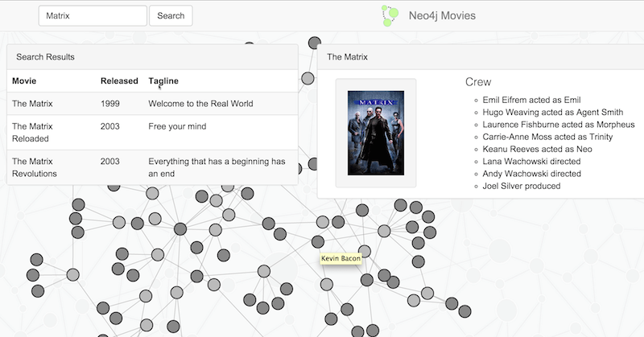This screenshot has height=337, width=644.
Task: Click the Neo4j Movies title
Action: 442,15
